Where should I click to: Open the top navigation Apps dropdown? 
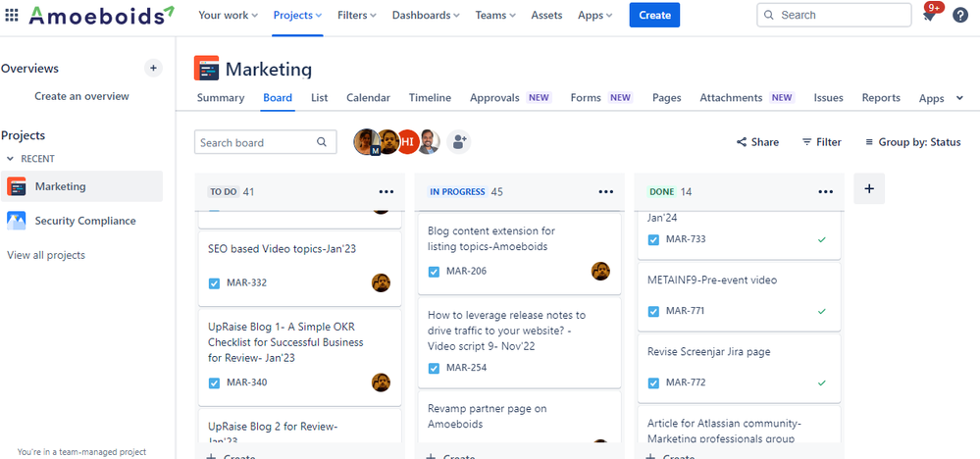pyautogui.click(x=595, y=15)
